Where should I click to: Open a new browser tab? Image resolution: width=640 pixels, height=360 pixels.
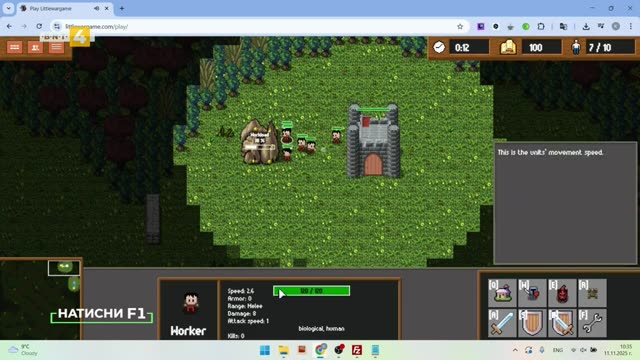pyautogui.click(x=122, y=8)
